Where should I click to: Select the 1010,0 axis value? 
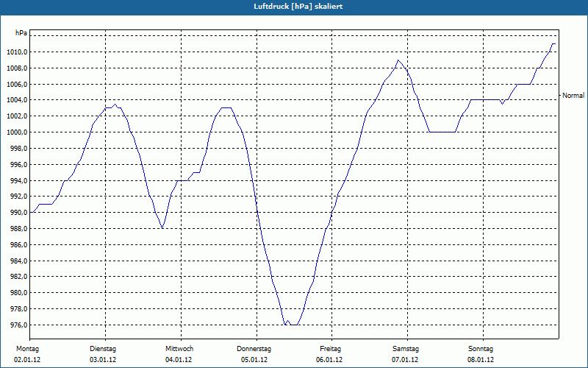coord(16,52)
